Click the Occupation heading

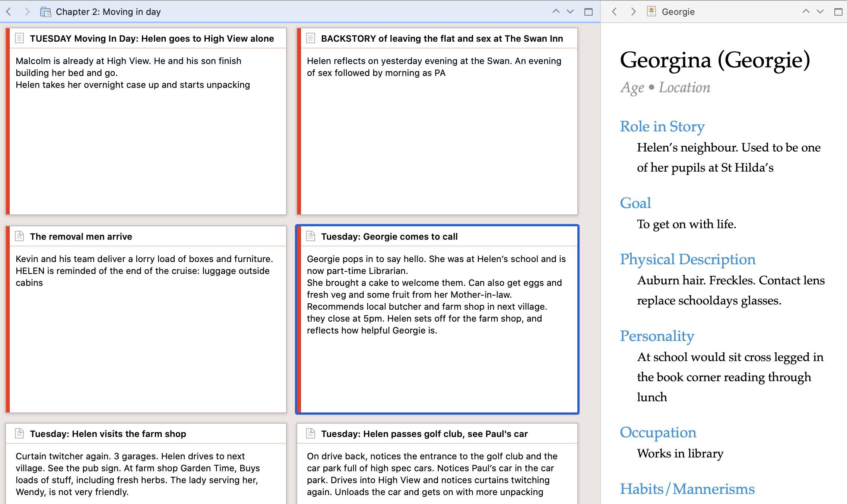[x=658, y=433]
